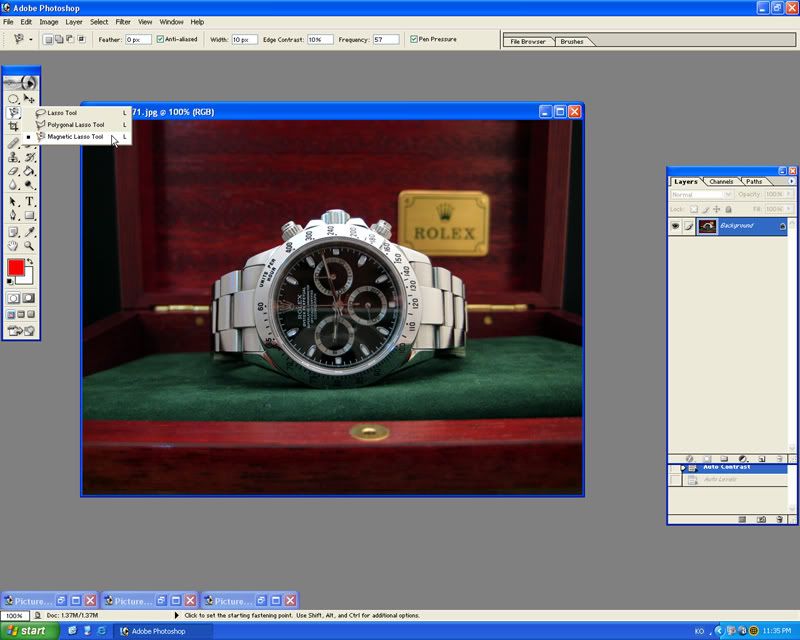This screenshot has width=800, height=640.
Task: Open the Opacity dropdown arrow
Action: click(x=789, y=194)
